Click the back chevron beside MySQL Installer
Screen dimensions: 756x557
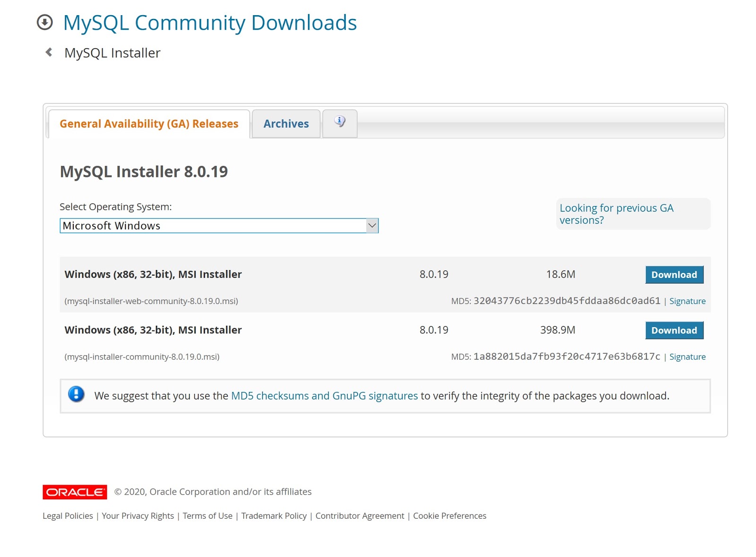click(x=48, y=52)
